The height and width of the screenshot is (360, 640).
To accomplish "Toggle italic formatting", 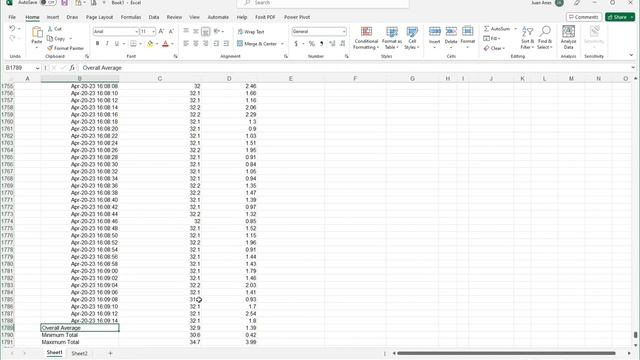I will [x=107, y=44].
